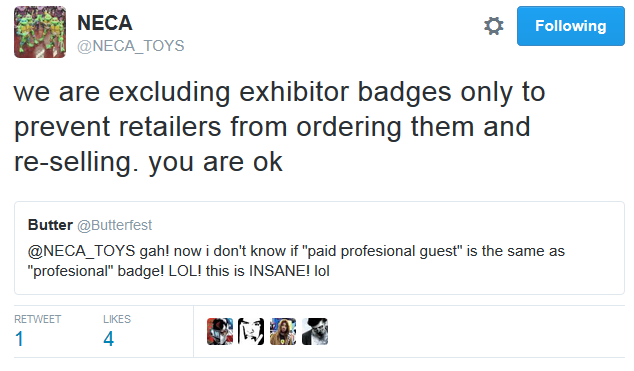Select the quoted text about profesional badge
The height and width of the screenshot is (371, 634).
pos(296,261)
